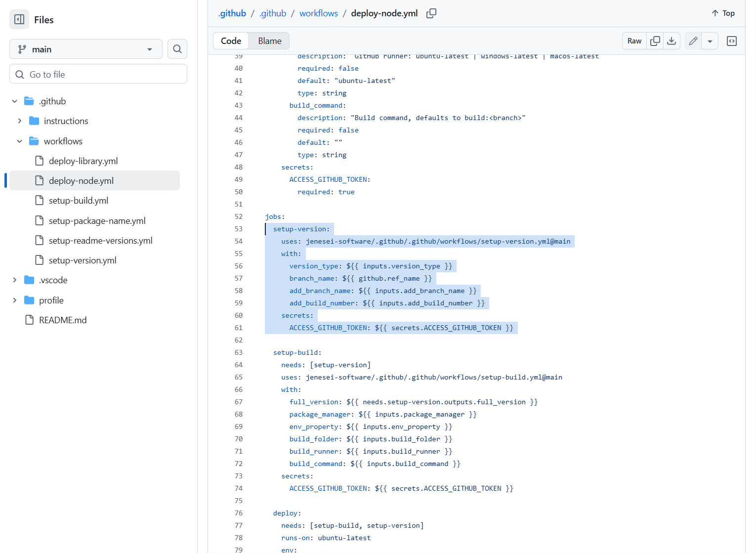The image size is (756, 553).
Task: Expand the instructions folder chevron
Action: (x=20, y=121)
